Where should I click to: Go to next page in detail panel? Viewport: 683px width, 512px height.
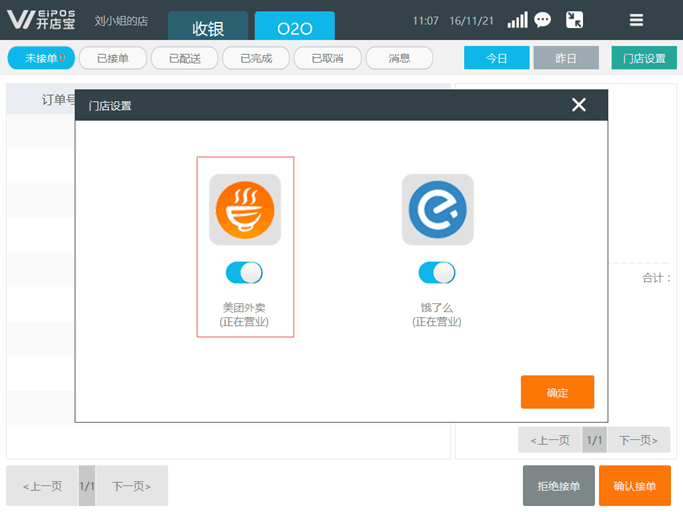coord(638,440)
